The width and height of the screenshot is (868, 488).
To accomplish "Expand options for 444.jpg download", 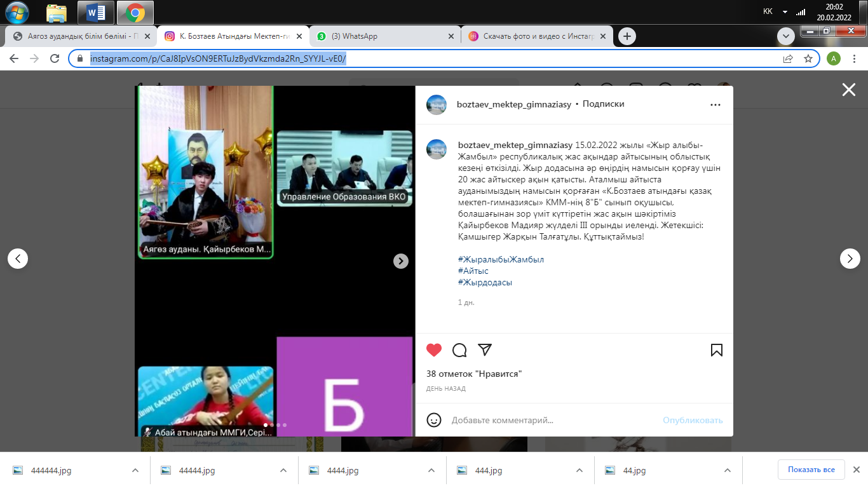I will (580, 471).
